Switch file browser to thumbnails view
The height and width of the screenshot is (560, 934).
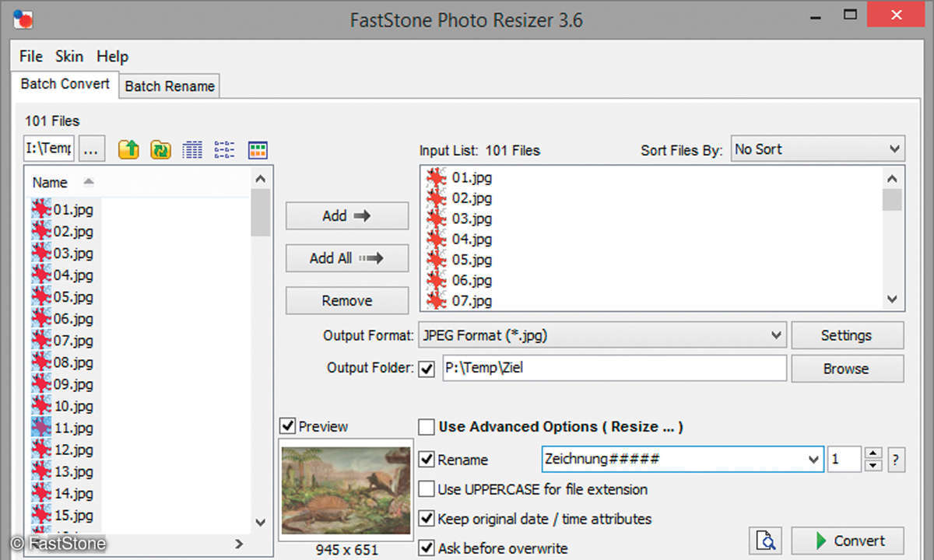click(x=258, y=149)
